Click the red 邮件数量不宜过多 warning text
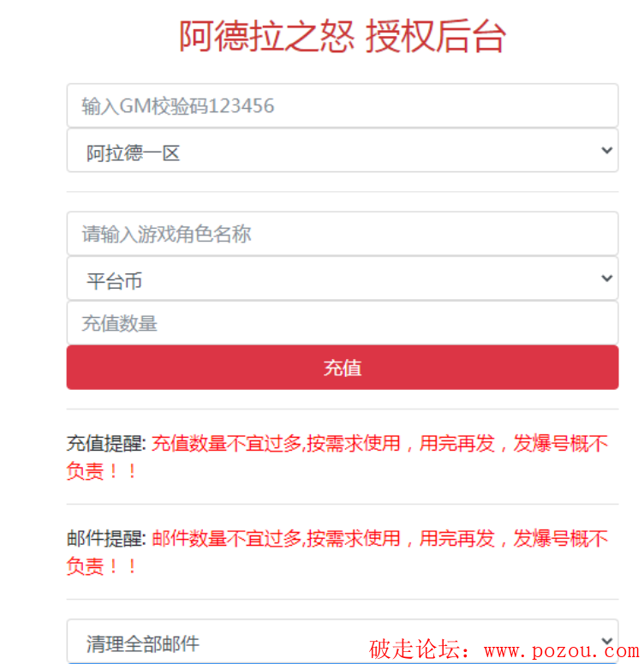644x664 pixels. (x=227, y=539)
